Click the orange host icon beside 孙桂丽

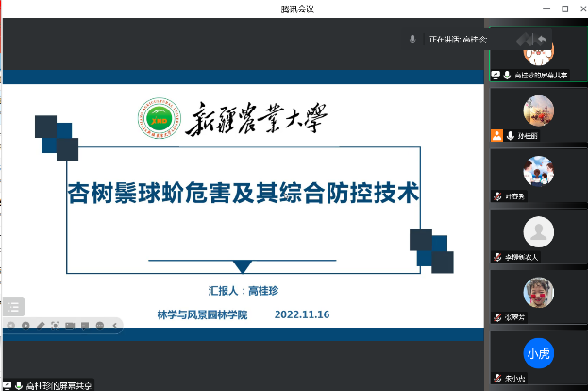[496, 136]
